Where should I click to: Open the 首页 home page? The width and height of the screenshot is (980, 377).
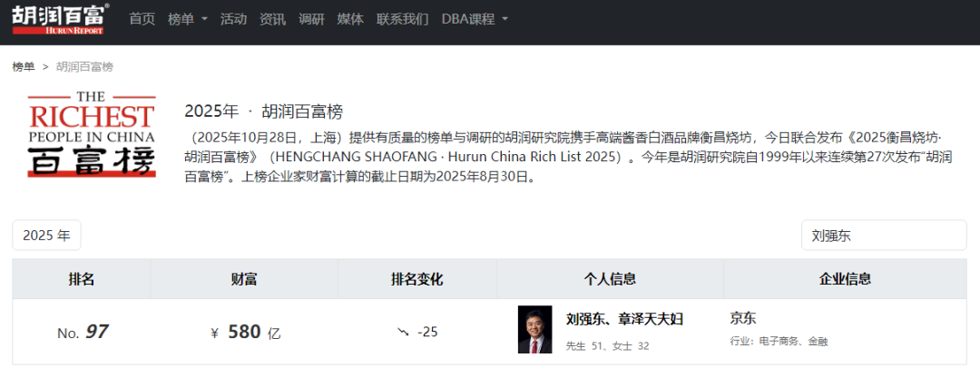click(x=142, y=19)
